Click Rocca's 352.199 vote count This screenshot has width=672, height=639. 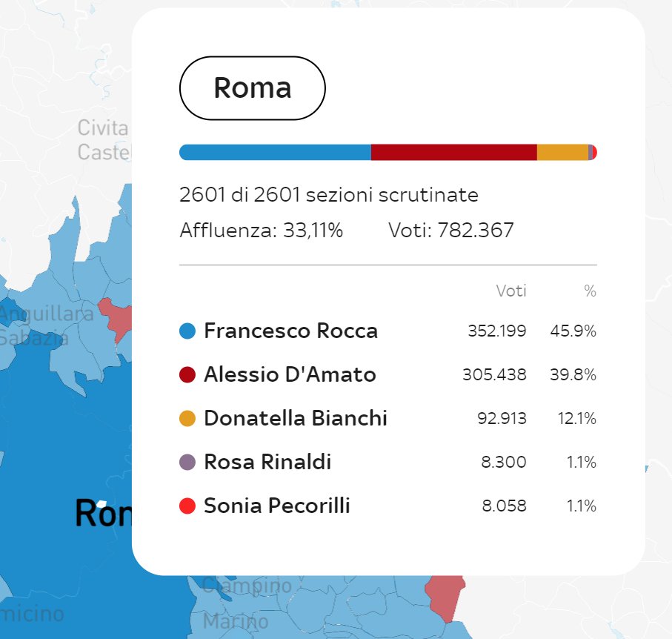[x=496, y=331]
